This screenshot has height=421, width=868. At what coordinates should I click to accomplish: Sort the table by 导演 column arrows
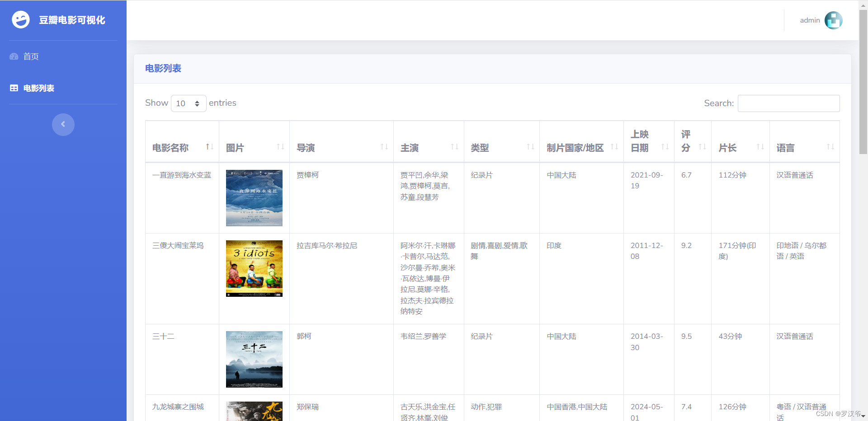384,147
